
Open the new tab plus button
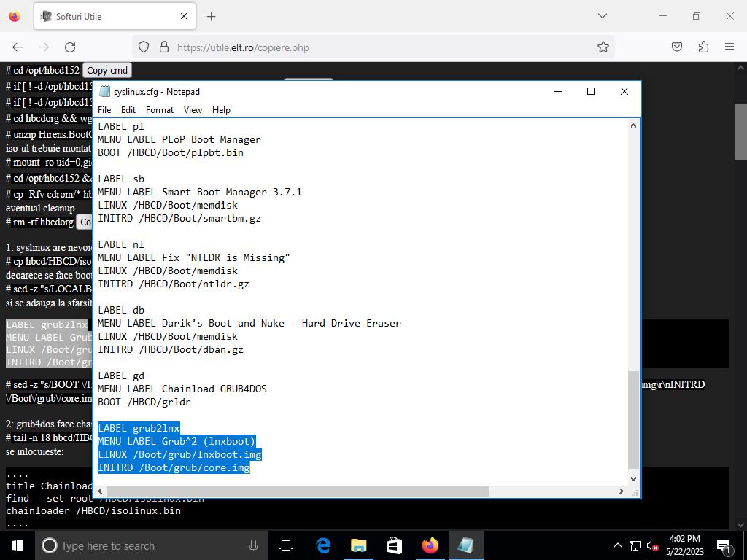pyautogui.click(x=211, y=16)
